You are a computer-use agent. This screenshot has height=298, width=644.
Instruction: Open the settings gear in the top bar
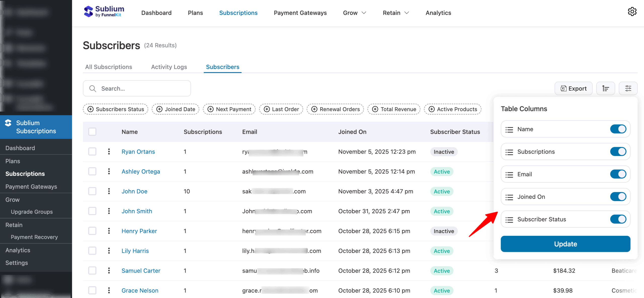click(x=632, y=12)
